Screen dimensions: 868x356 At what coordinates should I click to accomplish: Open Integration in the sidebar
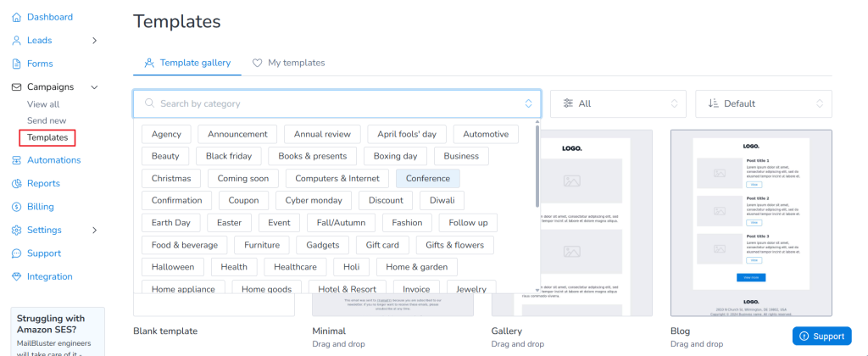point(50,276)
